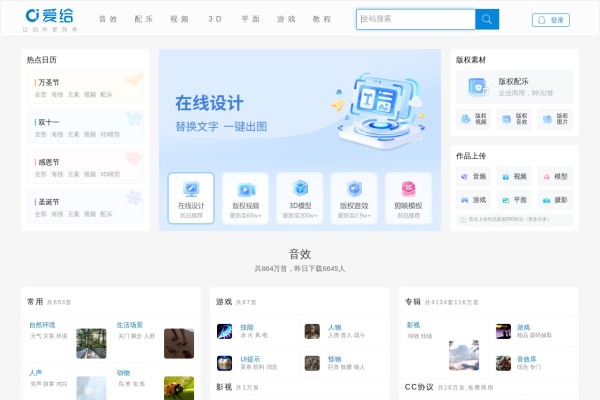Select the 3D模型 cube icon
Viewport: 600px width, 400px height.
(300, 188)
